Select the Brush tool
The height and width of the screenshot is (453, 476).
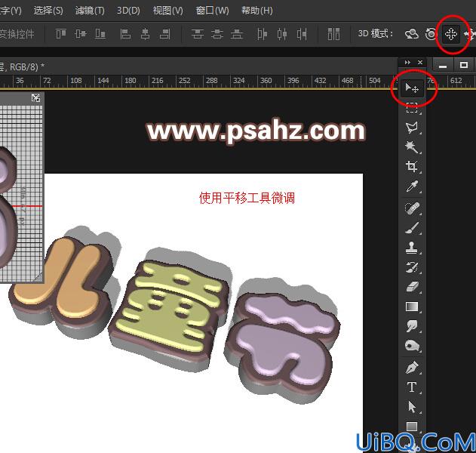tap(412, 228)
